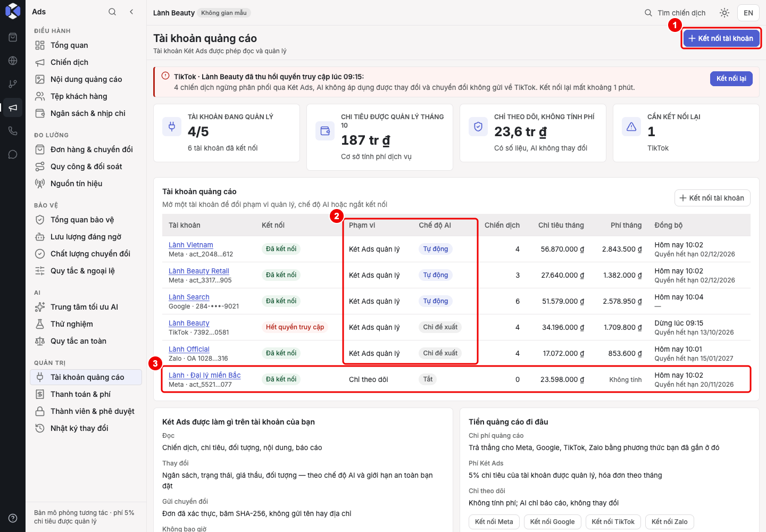
Task: Select the megaphone Ads icon in left rail
Action: coord(13,107)
